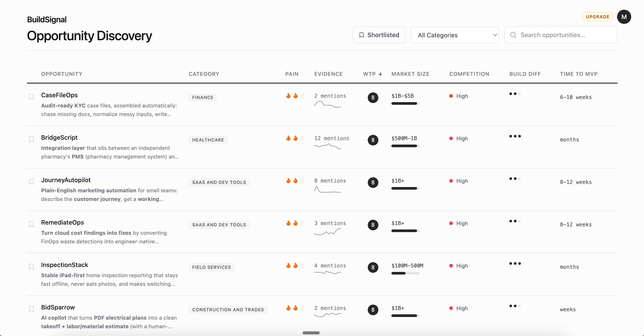Click the third pain flame for BridgeScript
The image size is (644, 336).
pos(303,138)
